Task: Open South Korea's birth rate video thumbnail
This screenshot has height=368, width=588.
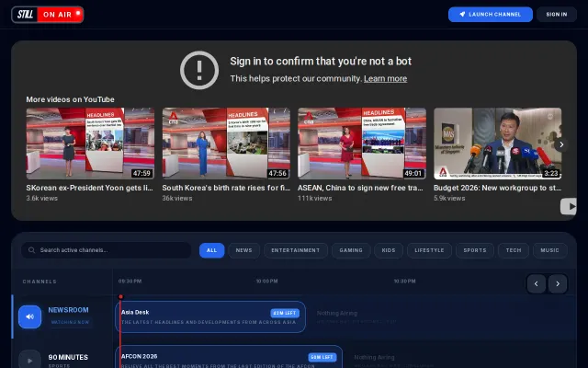Action: (226, 144)
